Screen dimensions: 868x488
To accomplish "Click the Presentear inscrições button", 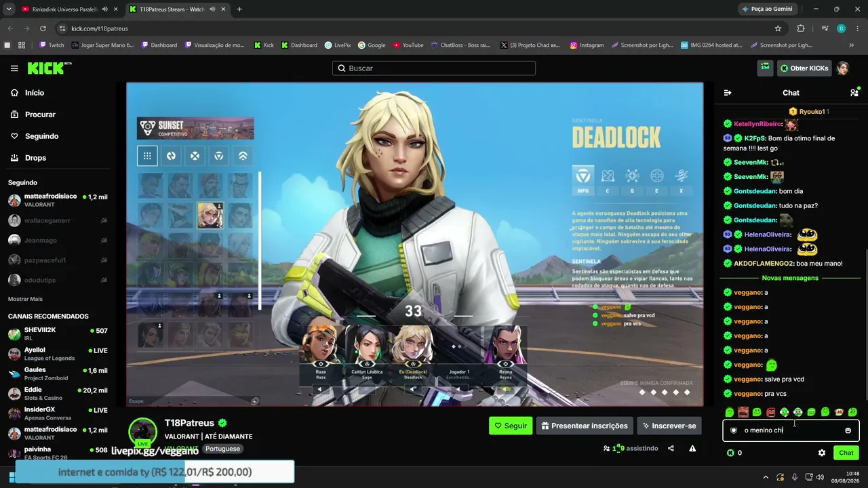I will pos(585,426).
